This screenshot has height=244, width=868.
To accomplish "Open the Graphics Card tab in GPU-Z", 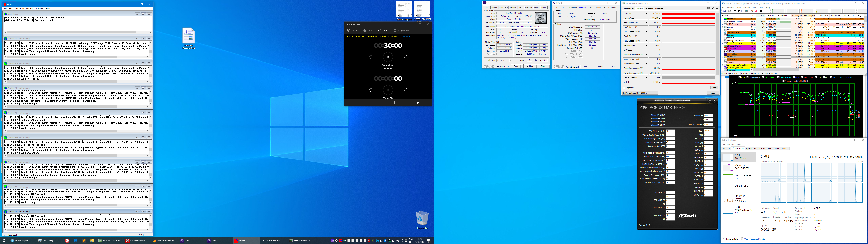I will [x=628, y=9].
